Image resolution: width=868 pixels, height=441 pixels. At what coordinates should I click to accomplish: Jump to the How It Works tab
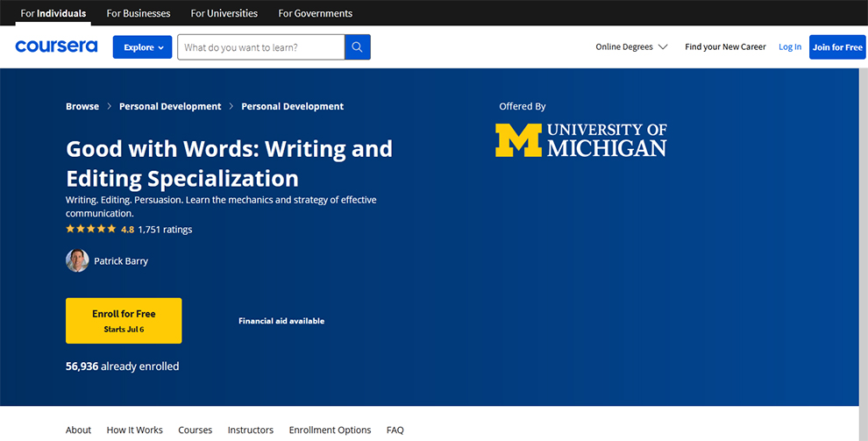[134, 430]
